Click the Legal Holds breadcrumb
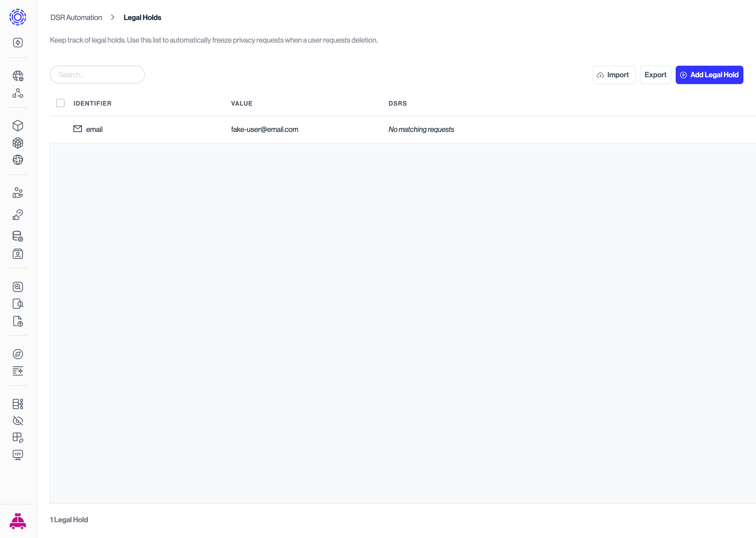 coord(142,17)
